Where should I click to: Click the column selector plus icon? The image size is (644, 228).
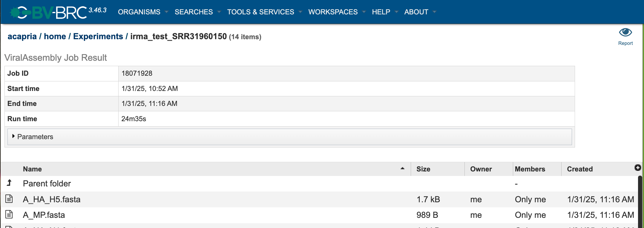click(638, 168)
